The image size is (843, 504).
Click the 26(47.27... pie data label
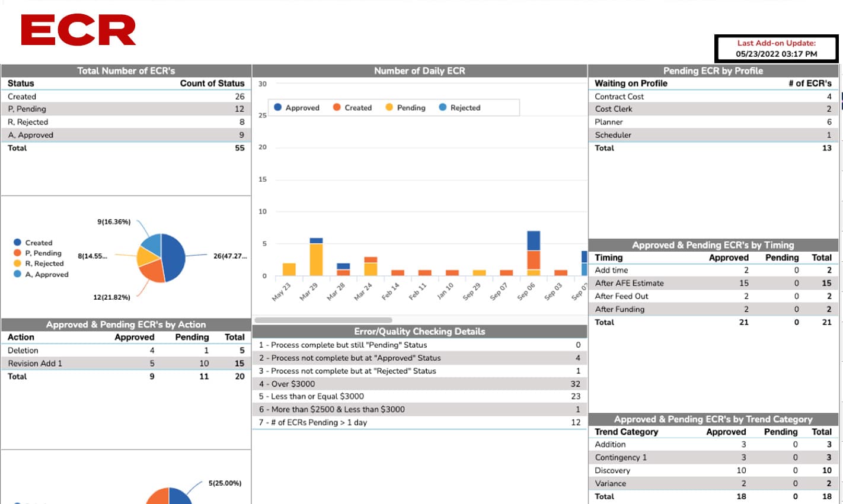[230, 256]
